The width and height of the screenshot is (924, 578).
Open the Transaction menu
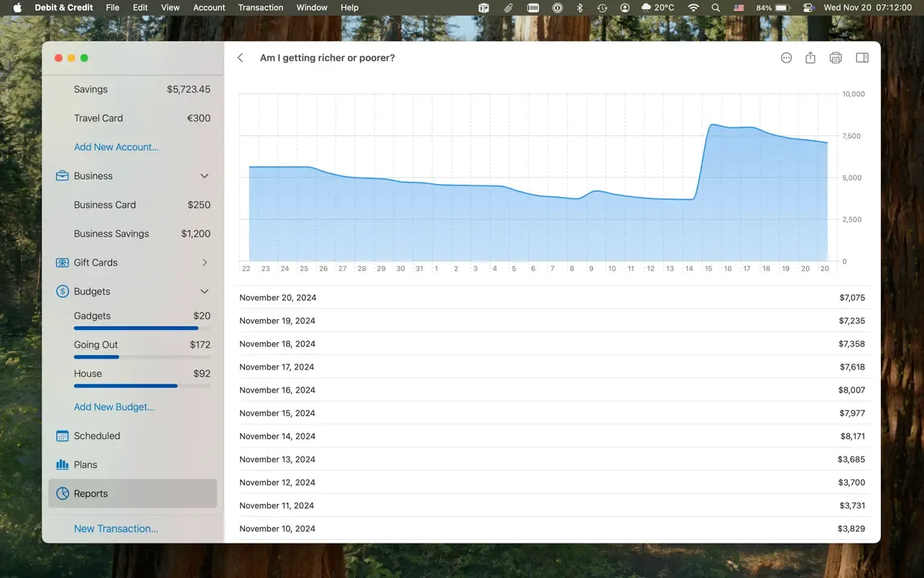pyautogui.click(x=260, y=7)
